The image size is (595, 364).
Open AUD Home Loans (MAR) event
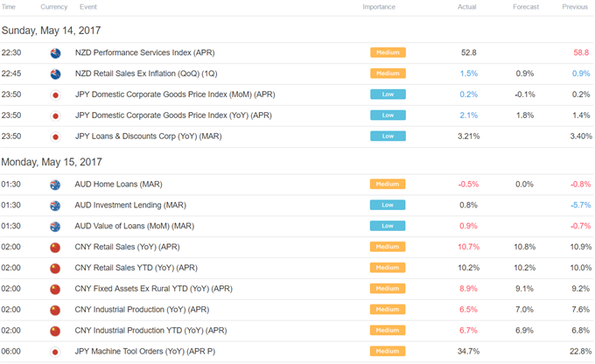118,184
